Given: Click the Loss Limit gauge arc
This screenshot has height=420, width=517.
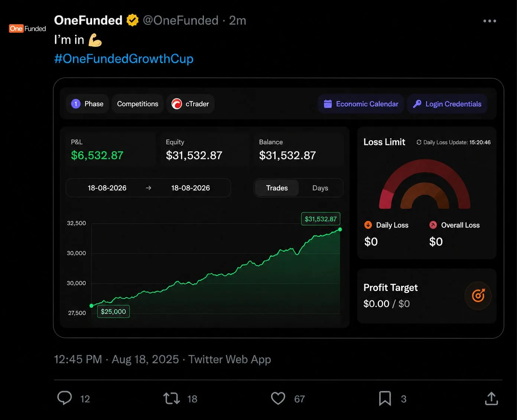Looking at the screenshot, I should tap(425, 184).
